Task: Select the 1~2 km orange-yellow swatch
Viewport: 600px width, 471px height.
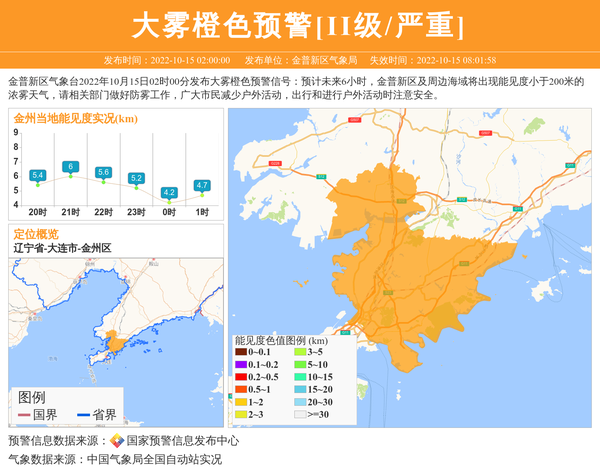Action: tap(241, 401)
